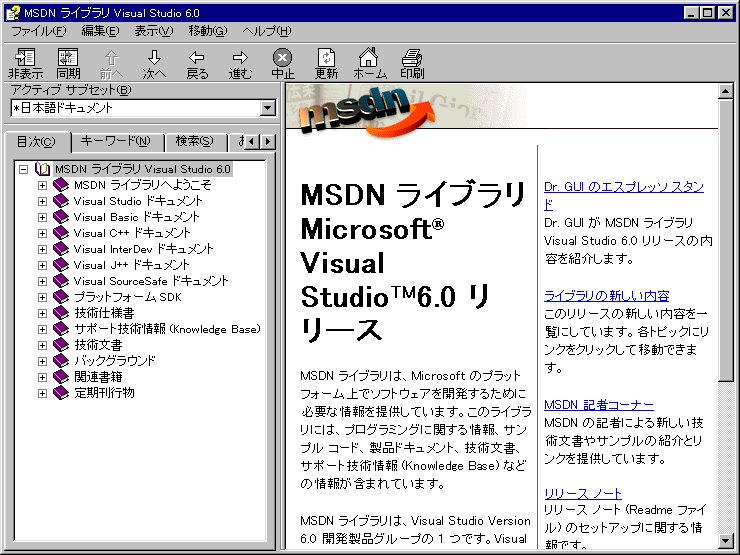
Task: Go to home via ホーム icon
Action: point(369,57)
